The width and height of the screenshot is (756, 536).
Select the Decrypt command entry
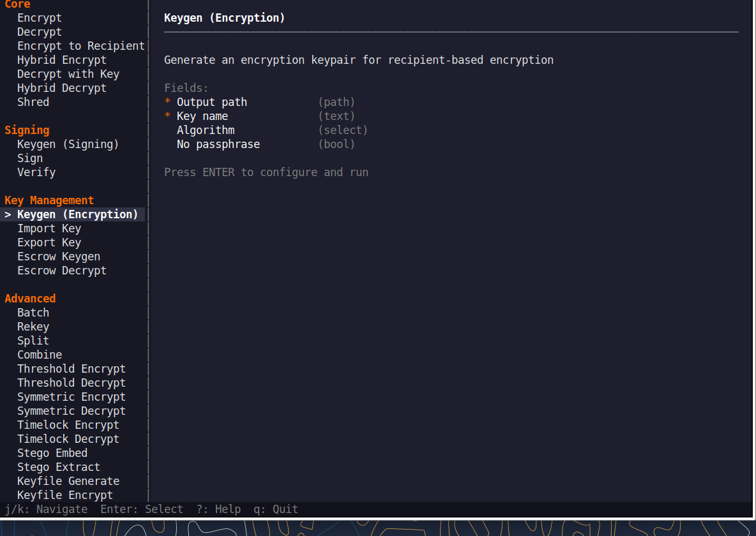pyautogui.click(x=40, y=32)
